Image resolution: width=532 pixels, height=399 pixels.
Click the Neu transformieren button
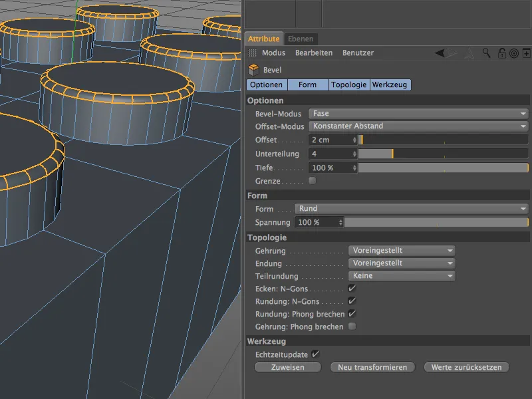coord(372,367)
